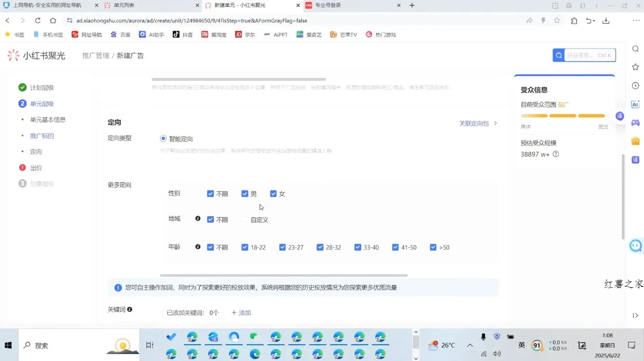Enable the 自定义 region option

[245, 219]
